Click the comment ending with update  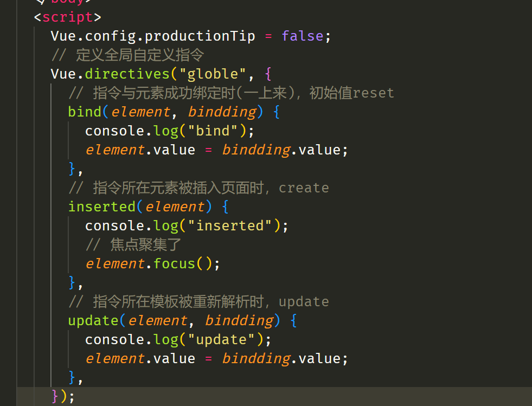tap(198, 301)
